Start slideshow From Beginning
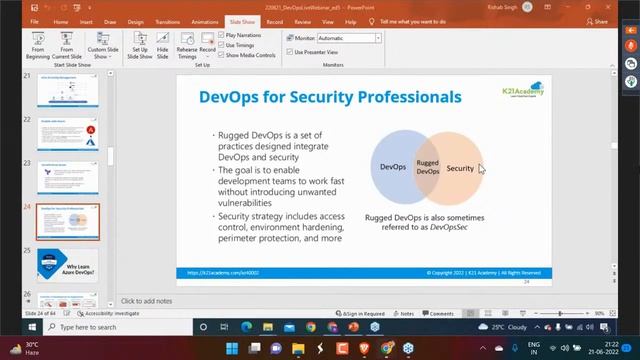 [x=38, y=45]
